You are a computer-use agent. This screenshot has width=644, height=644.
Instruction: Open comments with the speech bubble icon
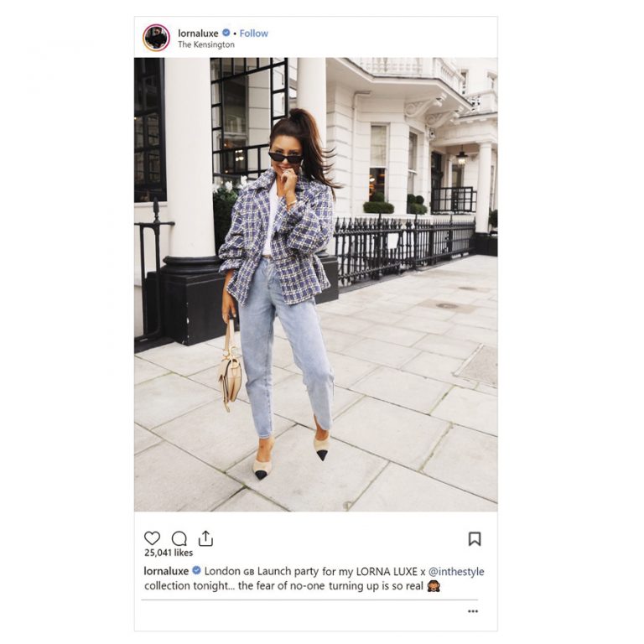click(179, 538)
